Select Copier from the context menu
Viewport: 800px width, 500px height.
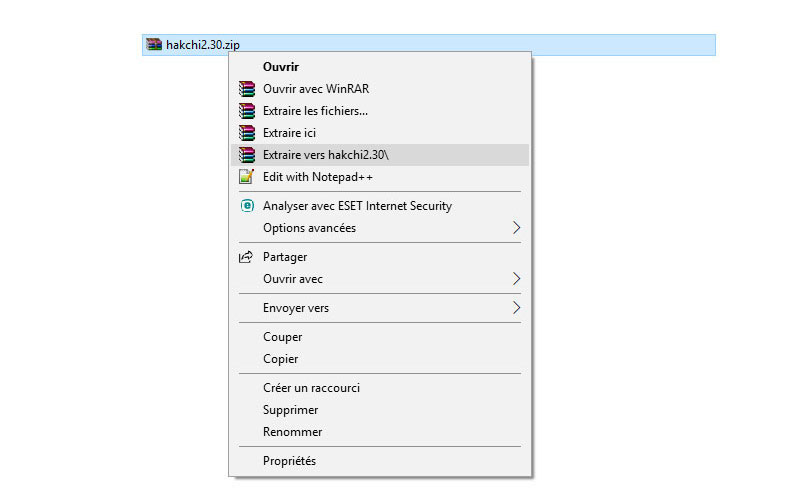click(280, 359)
